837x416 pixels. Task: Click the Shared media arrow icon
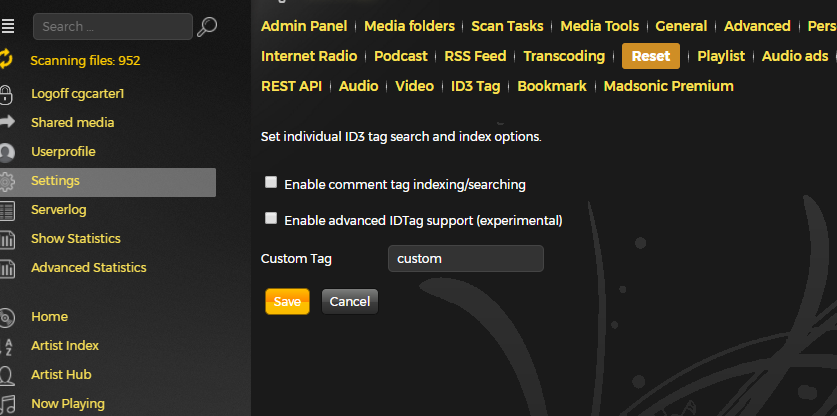[x=7, y=122]
